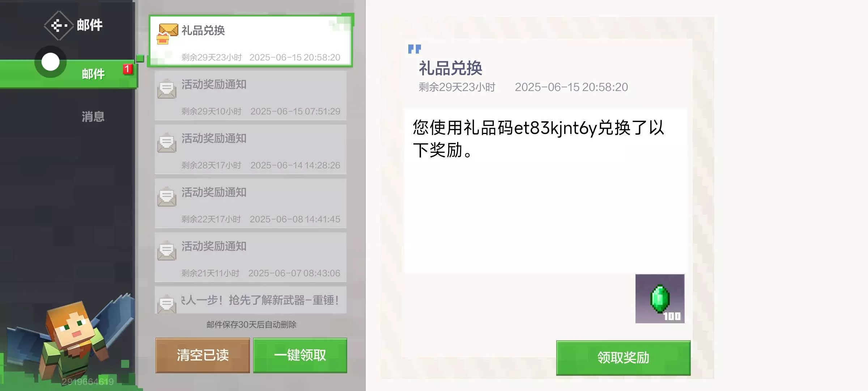
Task: Click 一键领取 button
Action: [x=300, y=355]
